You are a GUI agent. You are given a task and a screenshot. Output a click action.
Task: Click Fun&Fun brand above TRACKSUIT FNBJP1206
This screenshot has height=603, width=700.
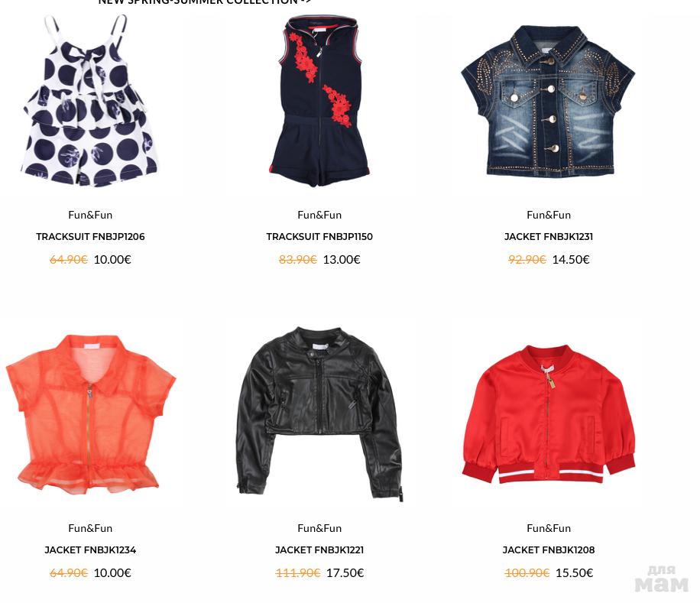[90, 215]
